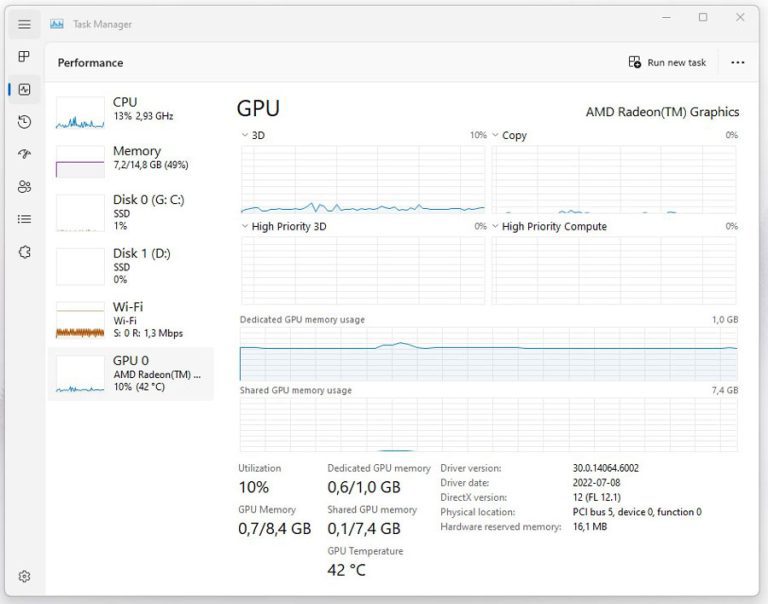Go to the Processes page icon
The width and height of the screenshot is (768, 604).
(24, 57)
